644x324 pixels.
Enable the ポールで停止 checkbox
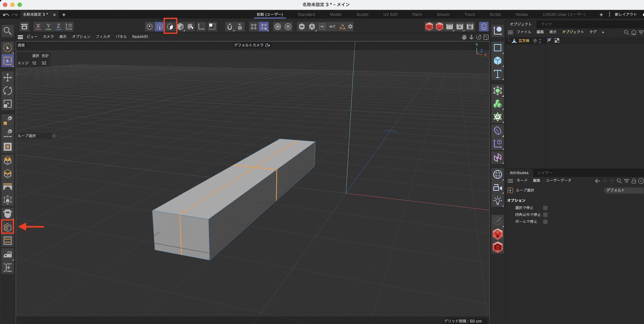coord(545,222)
